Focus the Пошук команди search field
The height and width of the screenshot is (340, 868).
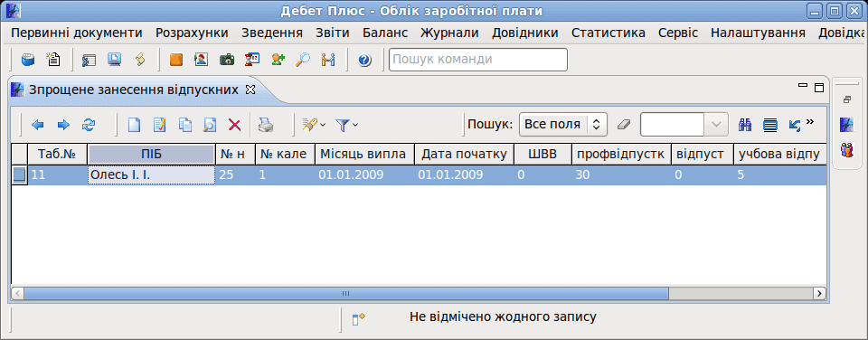tap(478, 60)
